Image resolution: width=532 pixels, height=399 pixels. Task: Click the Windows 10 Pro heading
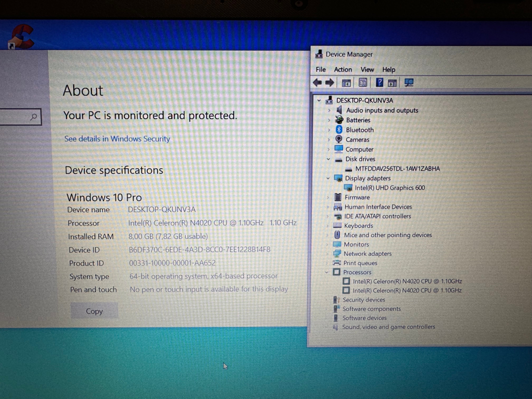pos(104,198)
